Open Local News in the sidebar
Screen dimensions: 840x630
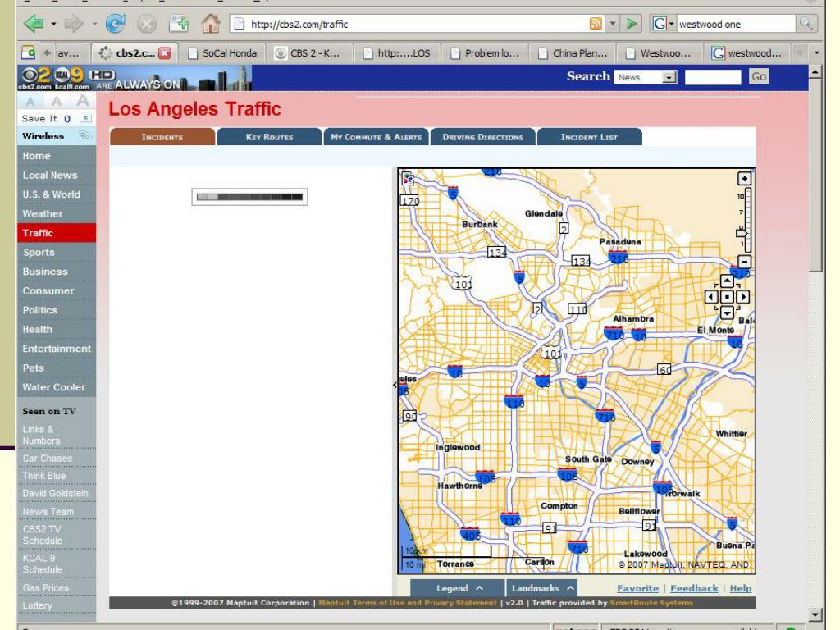[x=57, y=176]
